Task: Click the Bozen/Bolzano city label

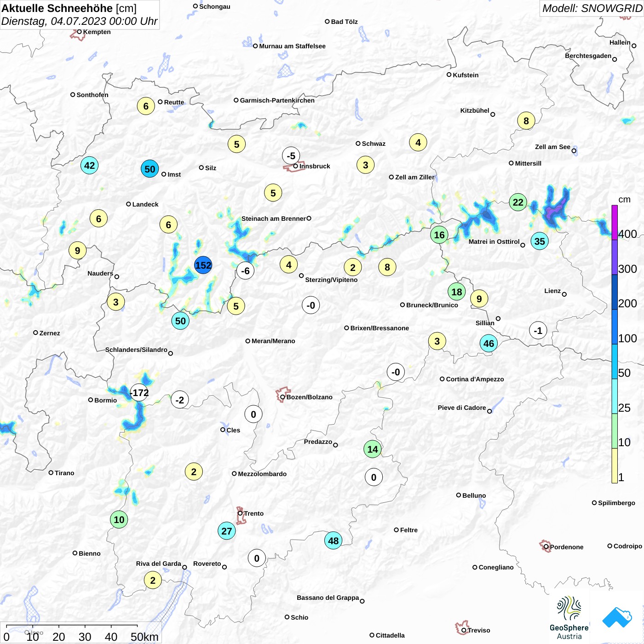Action: pos(310,397)
